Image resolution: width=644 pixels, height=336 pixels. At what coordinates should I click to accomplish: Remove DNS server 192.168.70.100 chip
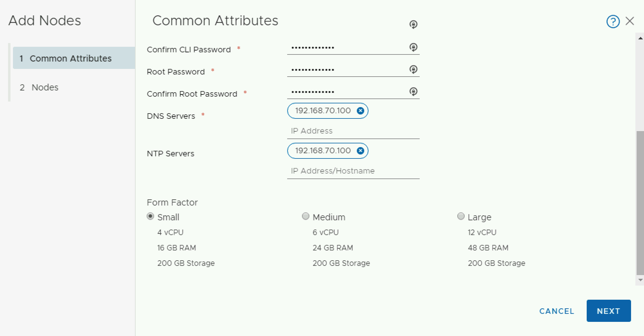tap(360, 111)
